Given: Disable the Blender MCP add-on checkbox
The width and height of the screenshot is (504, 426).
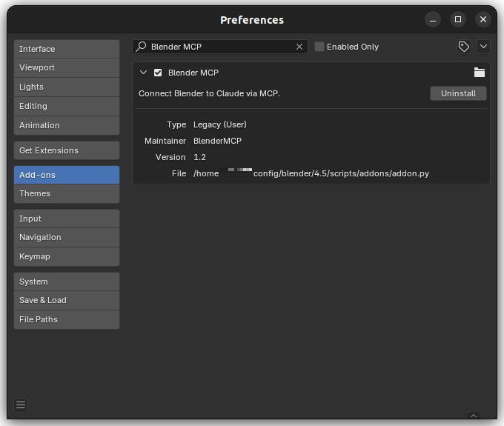Looking at the screenshot, I should pos(158,73).
